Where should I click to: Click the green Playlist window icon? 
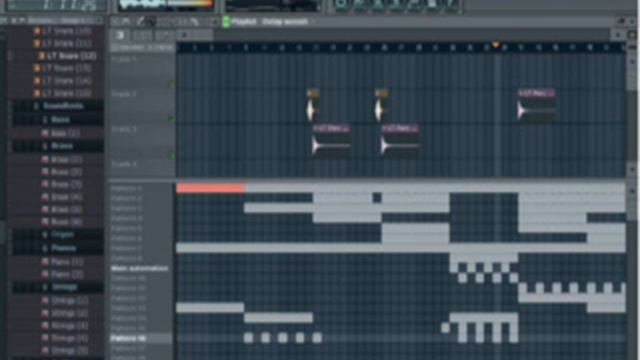point(226,22)
